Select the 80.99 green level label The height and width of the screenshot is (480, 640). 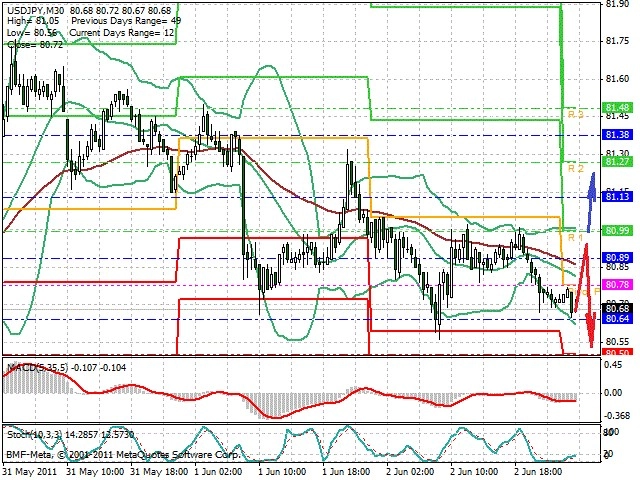(617, 231)
